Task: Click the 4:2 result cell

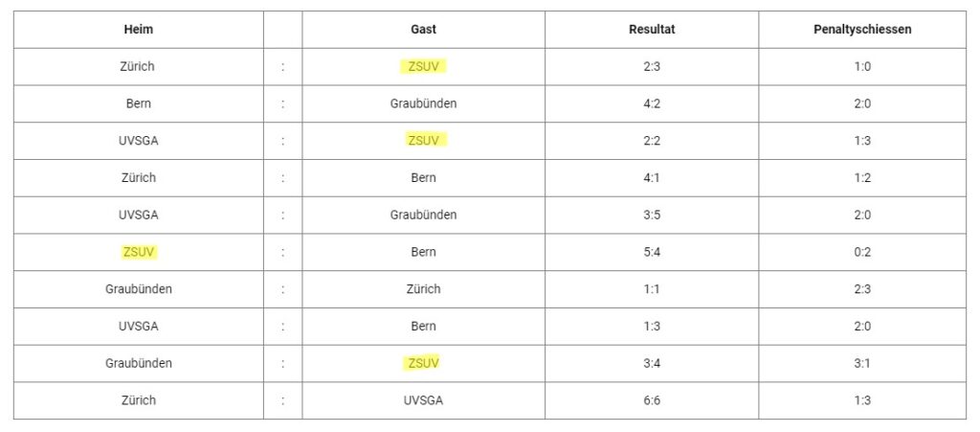Action: [x=652, y=103]
